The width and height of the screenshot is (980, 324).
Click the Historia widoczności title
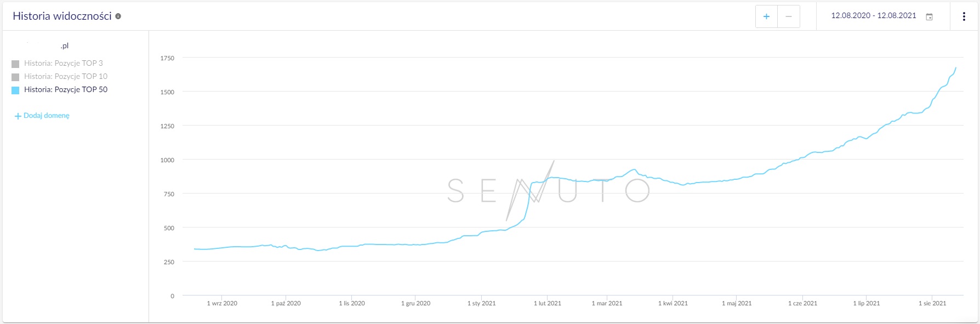62,16
